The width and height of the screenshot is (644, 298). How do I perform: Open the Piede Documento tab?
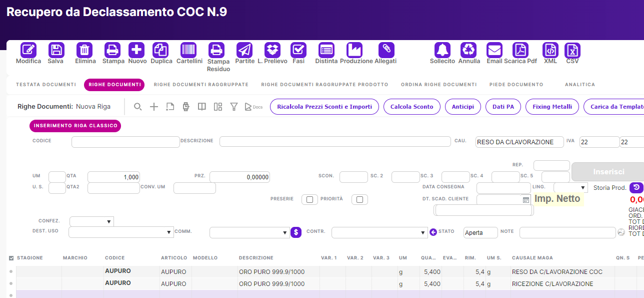tap(516, 85)
